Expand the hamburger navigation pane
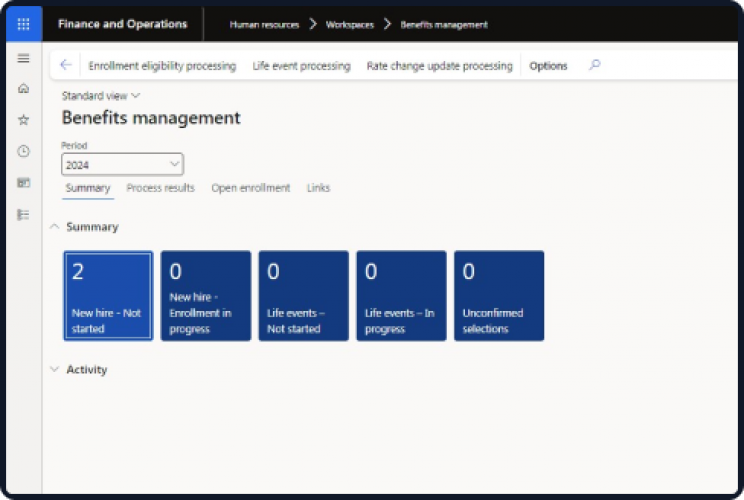 [x=23, y=58]
